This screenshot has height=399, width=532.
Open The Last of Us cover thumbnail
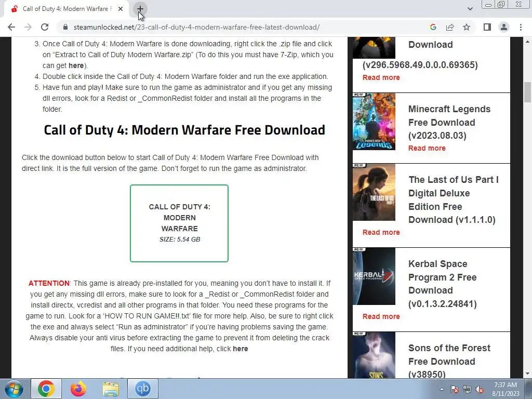point(374,192)
